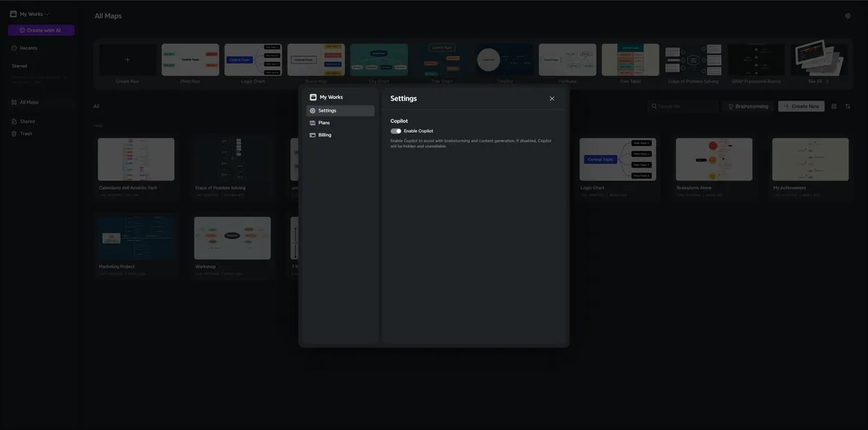Viewport: 868px width, 430px height.
Task: Open the Brainstorm Alone map
Action: (x=714, y=168)
